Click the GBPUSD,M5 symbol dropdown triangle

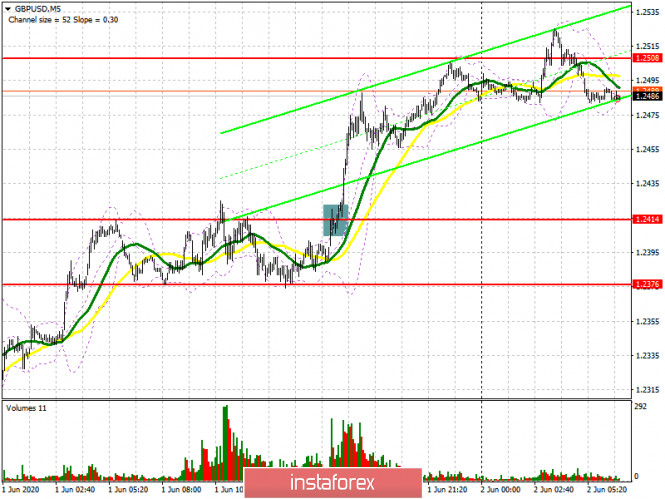7,8
